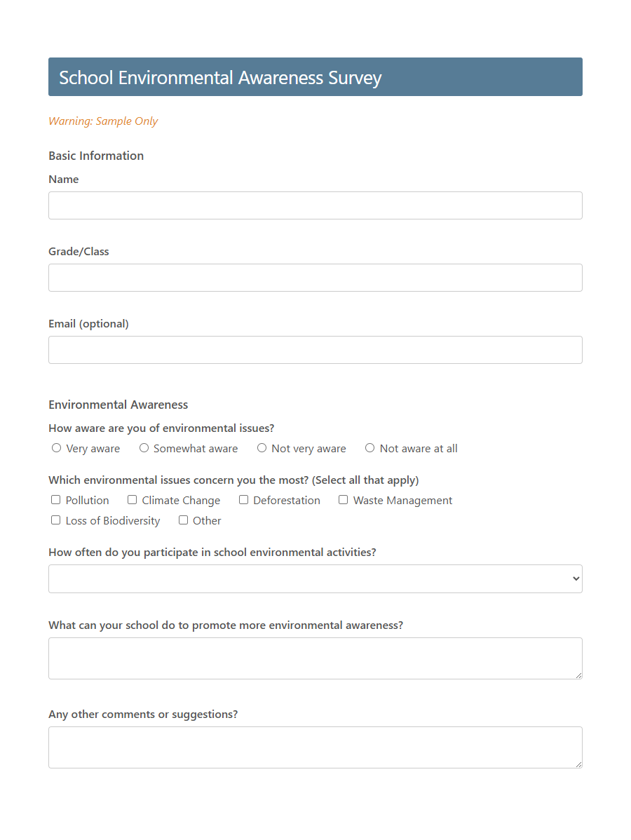Click the optional Email field
The image size is (631, 840).
[315, 349]
